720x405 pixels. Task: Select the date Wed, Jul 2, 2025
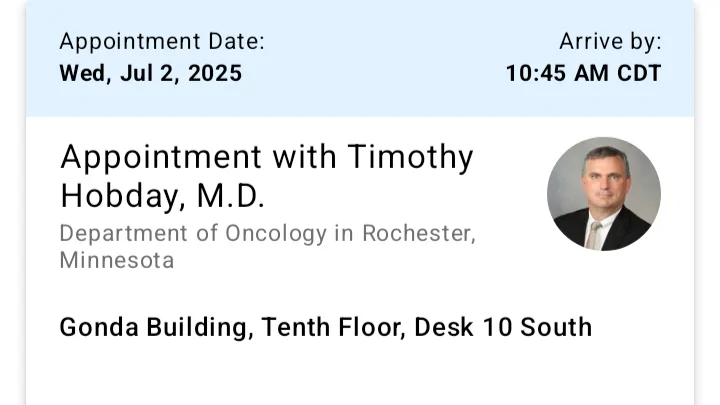[x=151, y=73]
